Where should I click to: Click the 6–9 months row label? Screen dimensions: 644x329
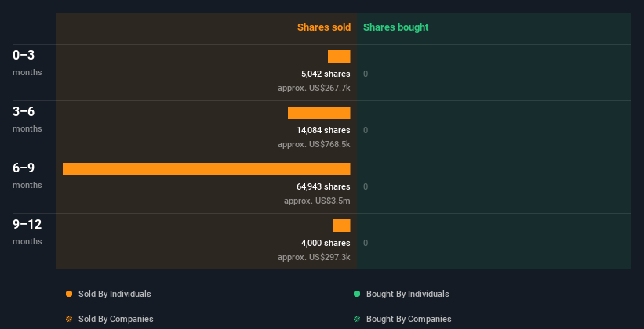[x=27, y=175]
